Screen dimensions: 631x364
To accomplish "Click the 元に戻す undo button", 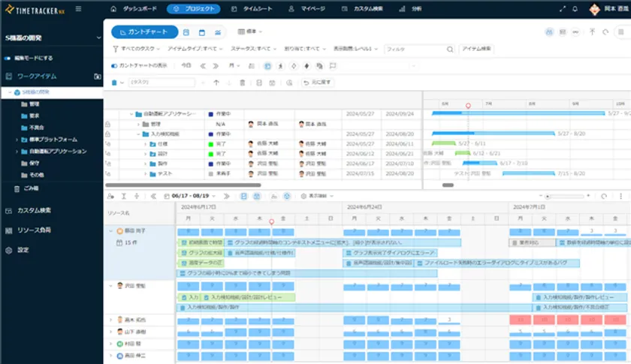I will [x=317, y=83].
